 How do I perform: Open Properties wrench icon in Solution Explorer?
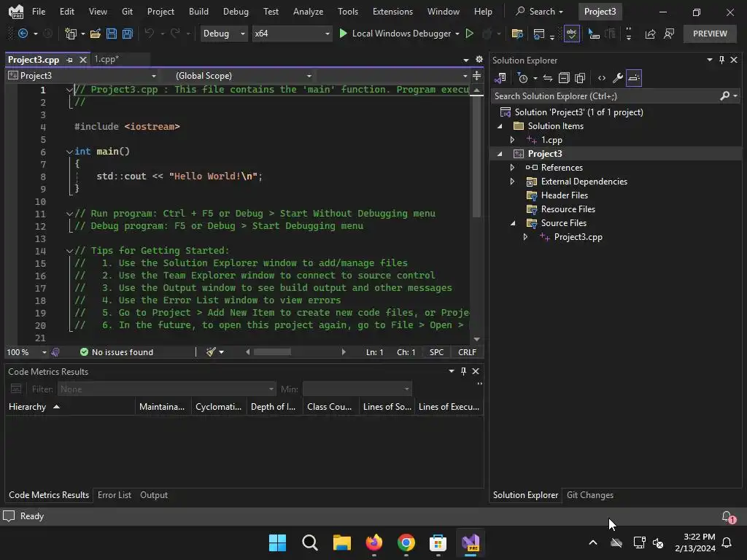617,78
